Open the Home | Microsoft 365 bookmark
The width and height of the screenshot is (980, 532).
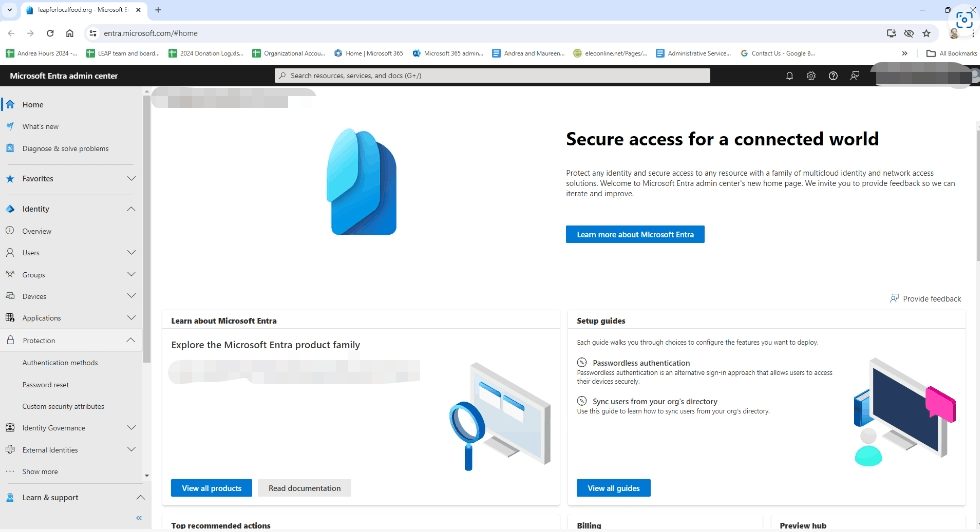pyautogui.click(x=369, y=53)
